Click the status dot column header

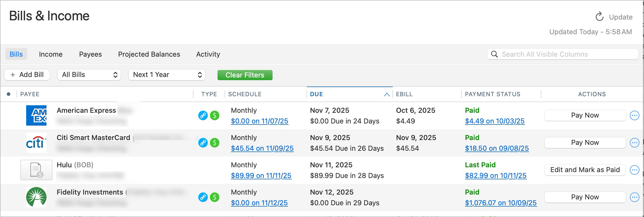(x=9, y=94)
